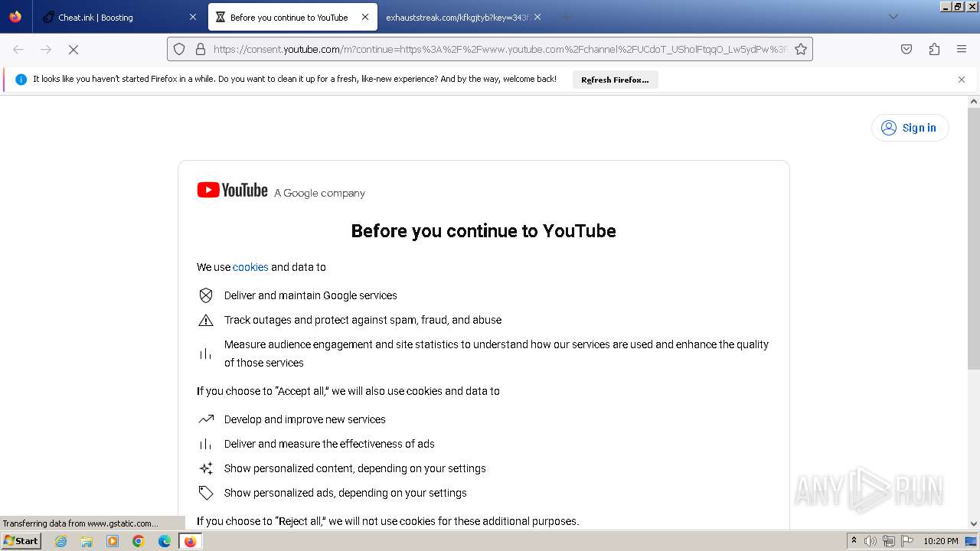
Task: Click the sparkle icon beside personalized content
Action: tap(206, 468)
